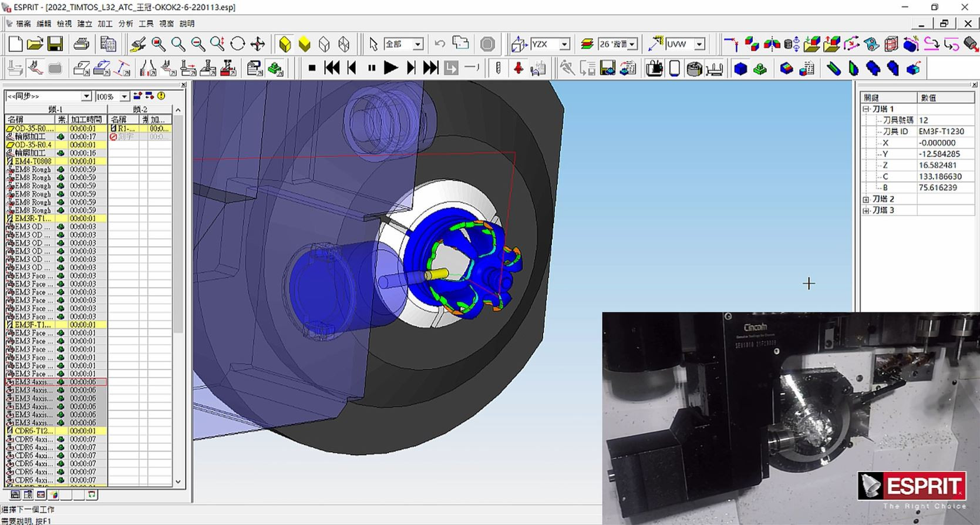Click the undo arrow icon
The width and height of the screenshot is (980, 525).
(x=440, y=44)
